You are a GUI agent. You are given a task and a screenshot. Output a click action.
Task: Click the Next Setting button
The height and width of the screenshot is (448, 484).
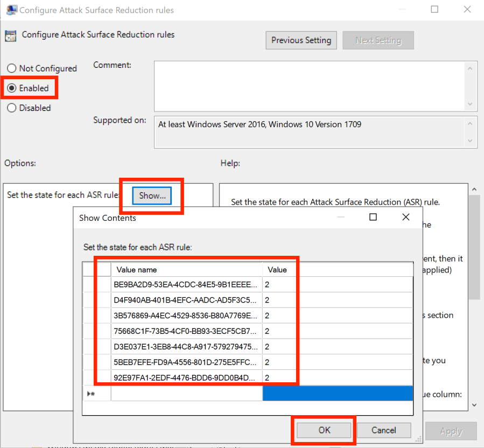[x=378, y=40]
